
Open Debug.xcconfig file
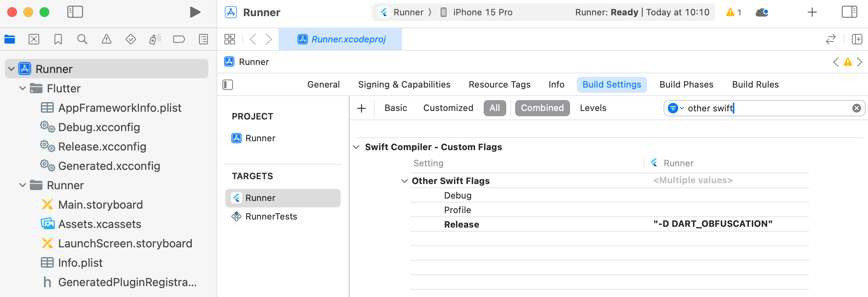point(90,127)
